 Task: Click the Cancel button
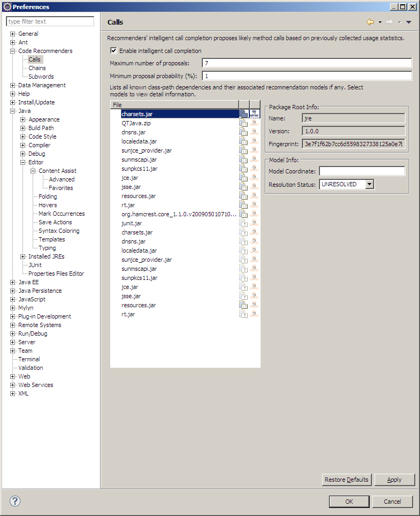pos(392,502)
